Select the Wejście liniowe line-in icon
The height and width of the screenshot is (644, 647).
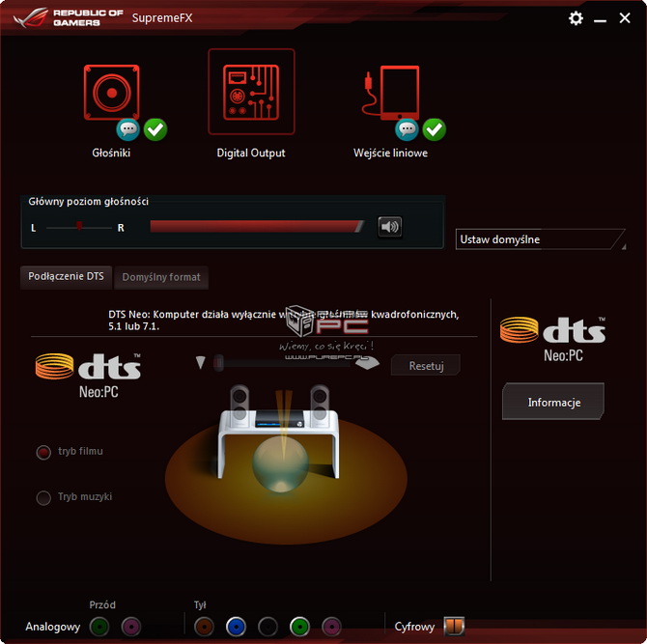[x=391, y=93]
